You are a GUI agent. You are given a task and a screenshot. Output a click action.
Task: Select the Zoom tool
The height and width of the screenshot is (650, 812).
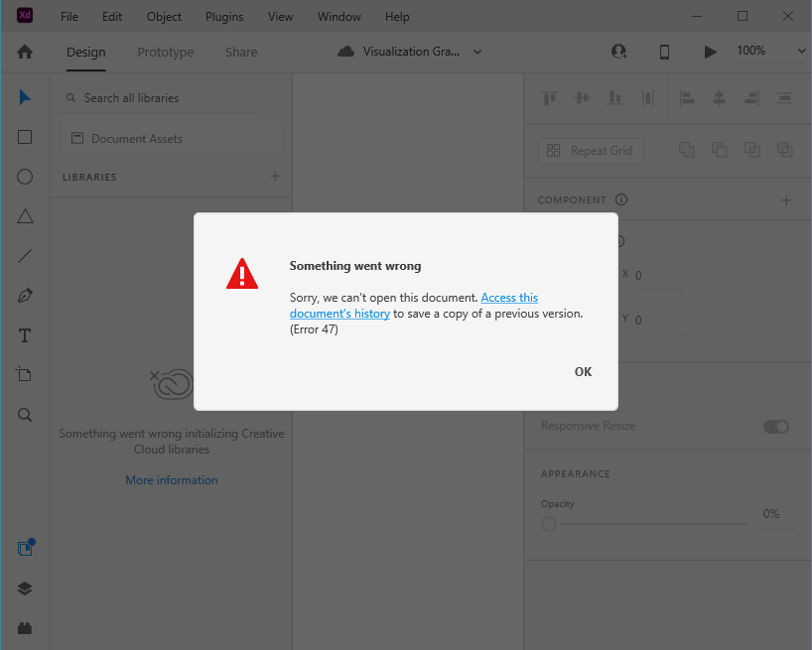[x=24, y=415]
